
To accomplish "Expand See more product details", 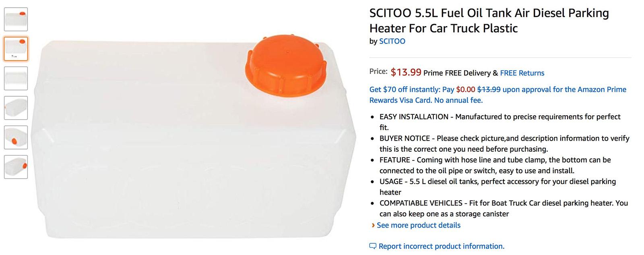I will click(x=419, y=225).
